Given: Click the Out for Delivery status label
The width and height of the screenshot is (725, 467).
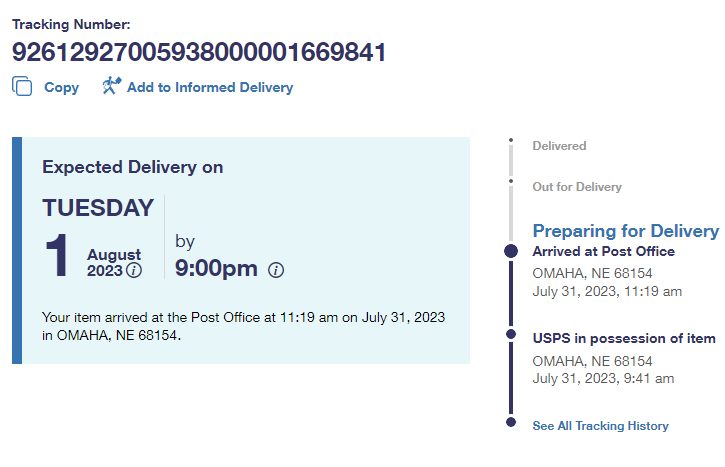Looking at the screenshot, I should click(577, 187).
